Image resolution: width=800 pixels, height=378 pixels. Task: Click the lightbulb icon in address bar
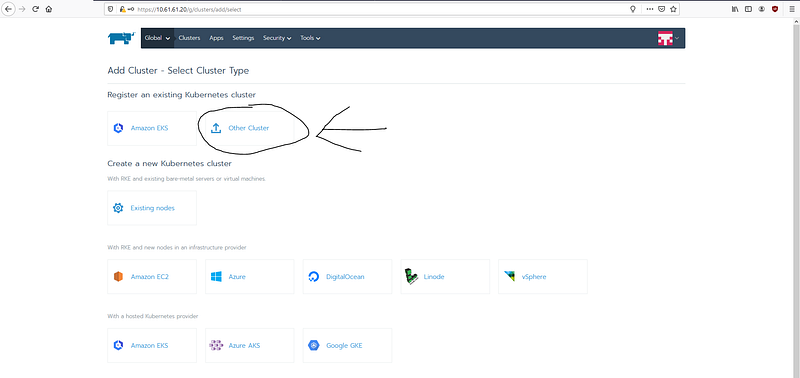point(633,9)
